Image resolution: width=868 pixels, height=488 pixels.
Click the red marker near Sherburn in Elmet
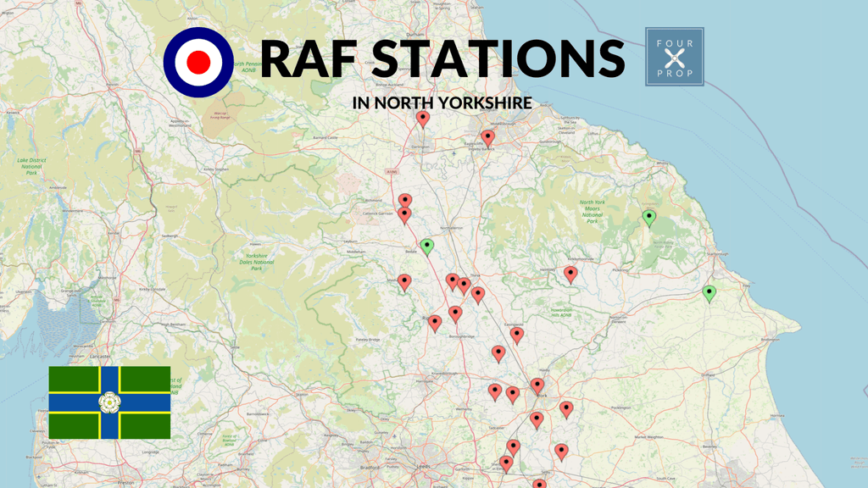tap(506, 460)
